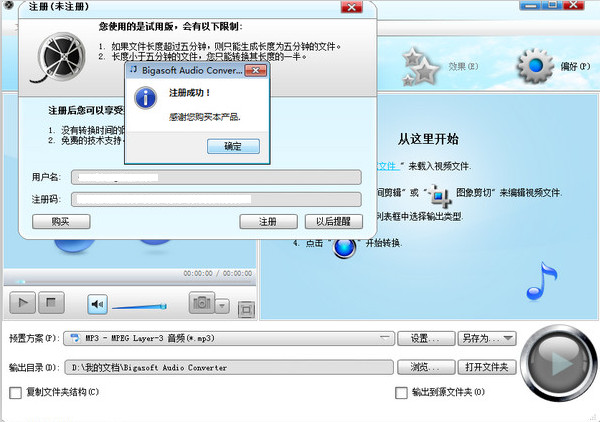Click the stop button in preview player
600x422 pixels.
(x=51, y=303)
